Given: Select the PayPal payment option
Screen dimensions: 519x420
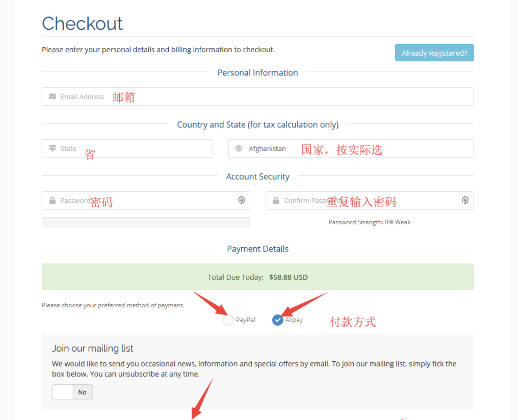Looking at the screenshot, I should pos(228,320).
